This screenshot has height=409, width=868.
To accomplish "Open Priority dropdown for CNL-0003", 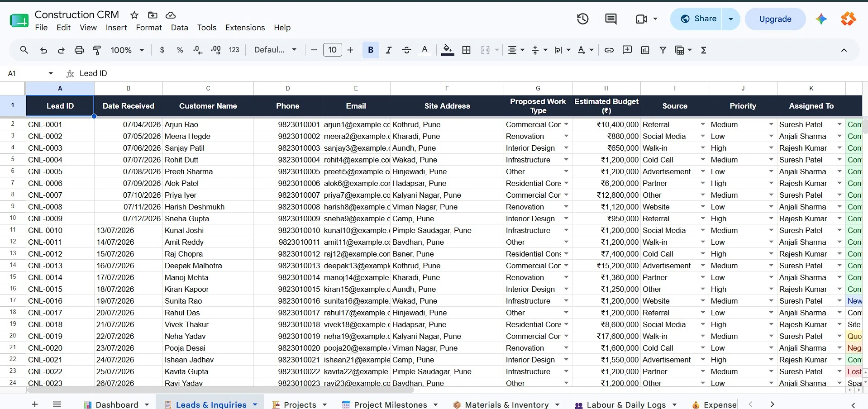I will pyautogui.click(x=771, y=148).
